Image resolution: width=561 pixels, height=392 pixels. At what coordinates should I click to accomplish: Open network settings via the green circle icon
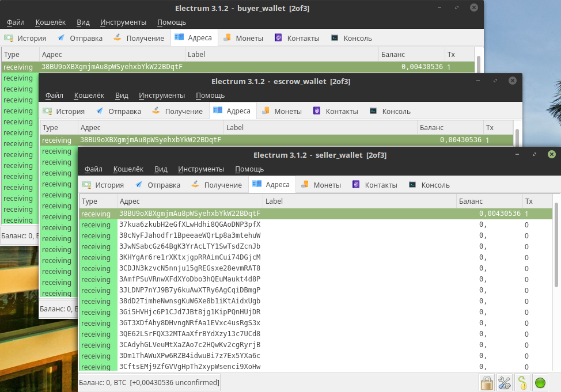coord(540,383)
